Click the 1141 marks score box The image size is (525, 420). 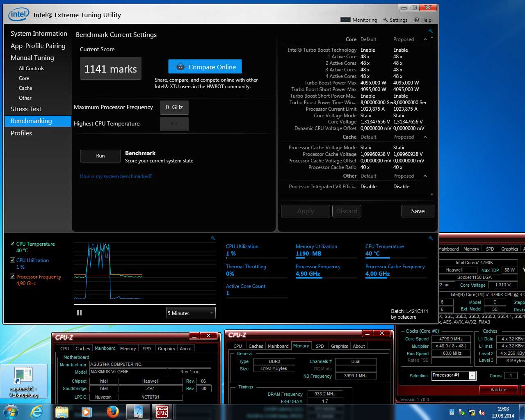coord(111,69)
